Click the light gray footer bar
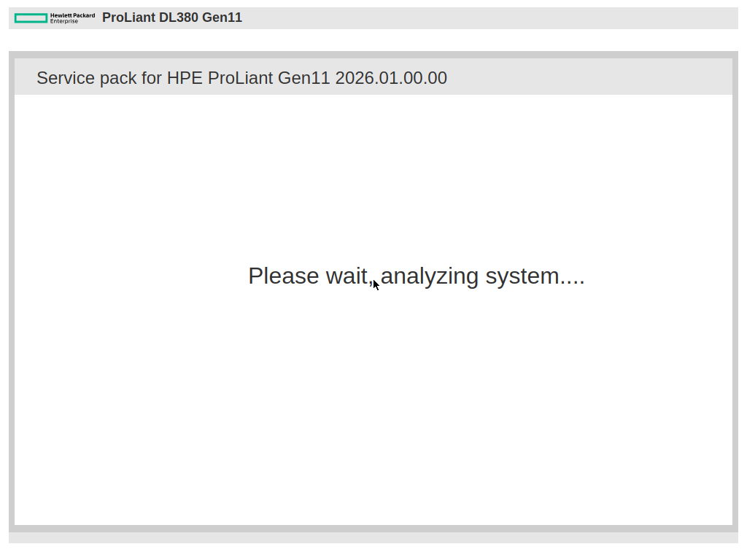This screenshot has width=747, height=560. 373,537
